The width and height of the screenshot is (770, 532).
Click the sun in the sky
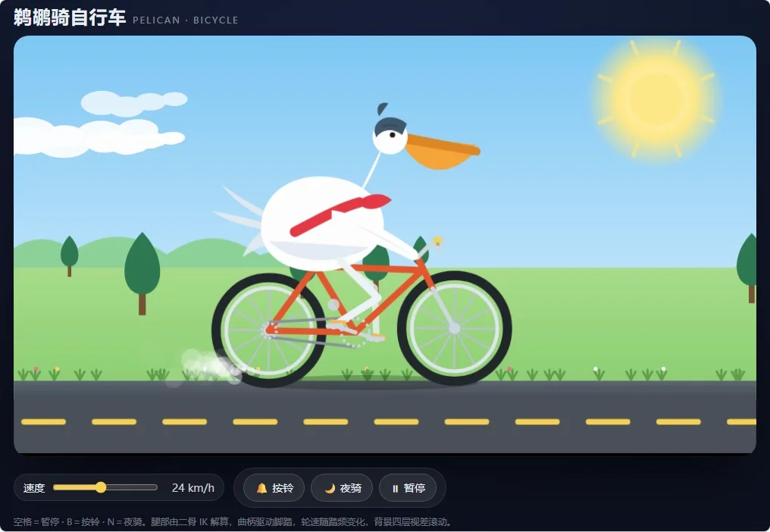tap(656, 99)
